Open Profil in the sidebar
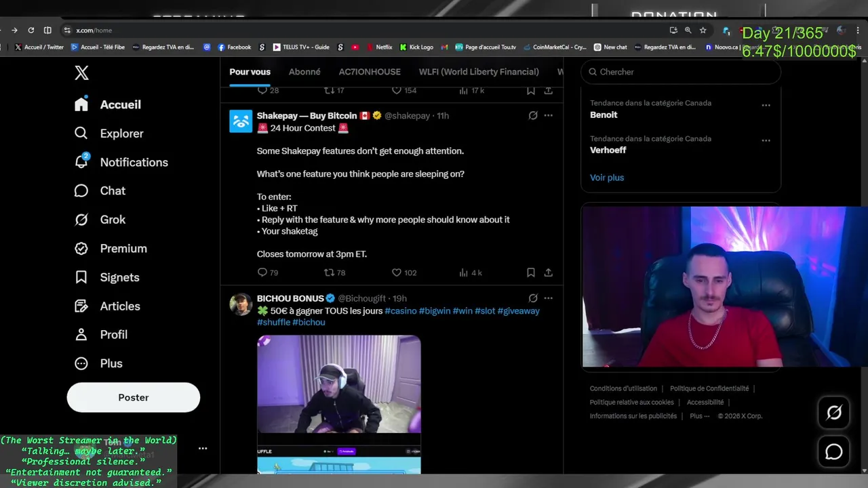The width and height of the screenshot is (868, 488). click(101, 334)
